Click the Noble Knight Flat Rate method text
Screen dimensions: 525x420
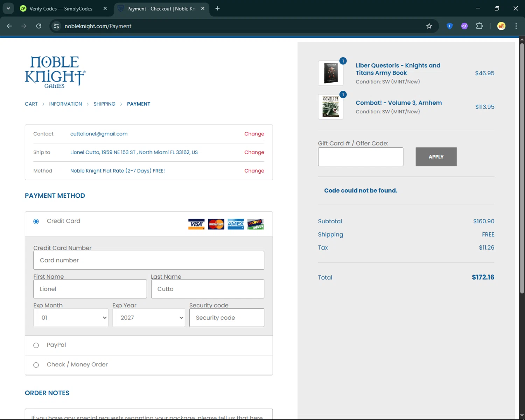click(117, 171)
